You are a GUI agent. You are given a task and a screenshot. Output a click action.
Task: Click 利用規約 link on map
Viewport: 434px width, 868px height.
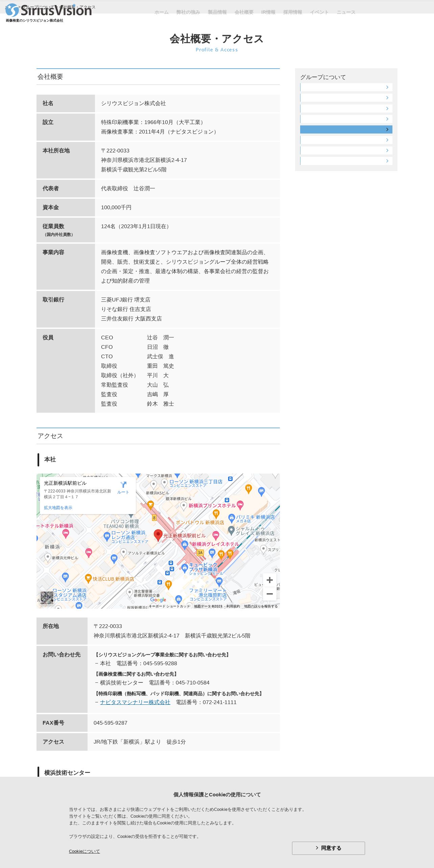(233, 606)
